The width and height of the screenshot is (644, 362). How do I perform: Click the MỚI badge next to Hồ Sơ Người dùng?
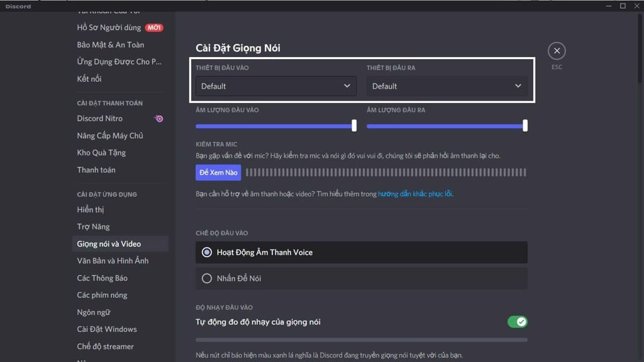154,28
